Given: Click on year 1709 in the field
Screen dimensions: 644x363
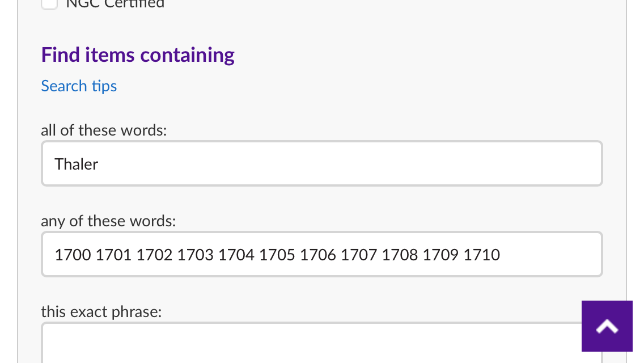Looking at the screenshot, I should point(440,255).
